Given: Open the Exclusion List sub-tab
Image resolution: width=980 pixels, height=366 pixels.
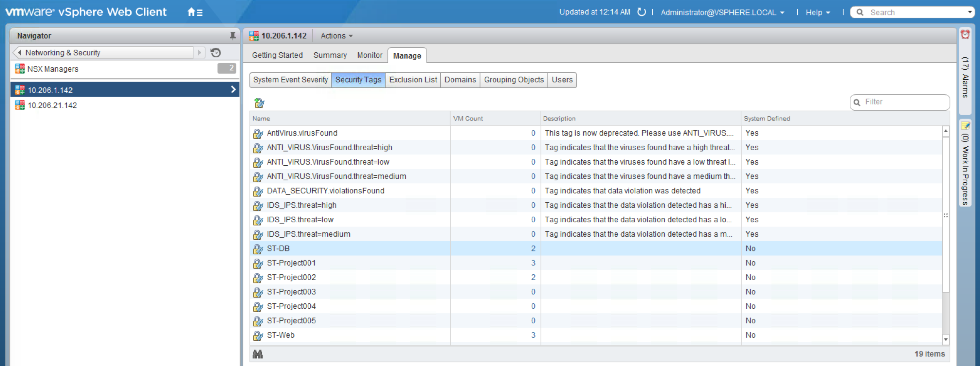Looking at the screenshot, I should click(x=413, y=80).
